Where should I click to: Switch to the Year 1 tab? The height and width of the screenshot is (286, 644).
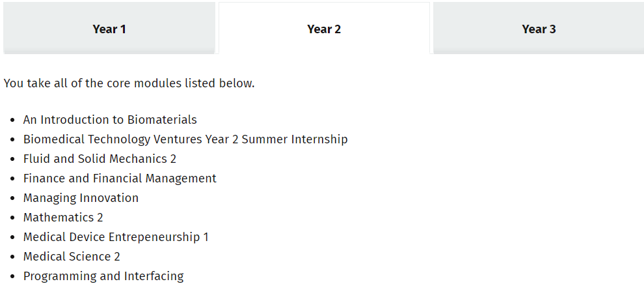click(109, 29)
